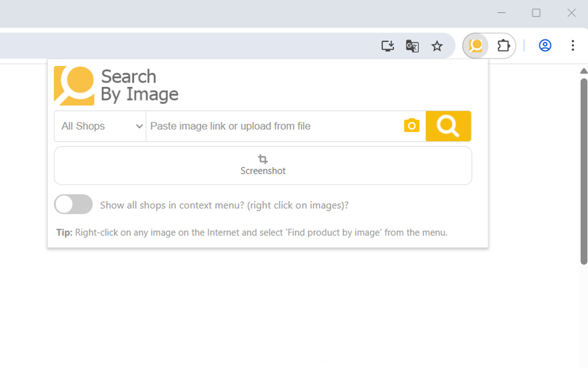
Task: Bookmark page with the star icon
Action: (x=437, y=46)
